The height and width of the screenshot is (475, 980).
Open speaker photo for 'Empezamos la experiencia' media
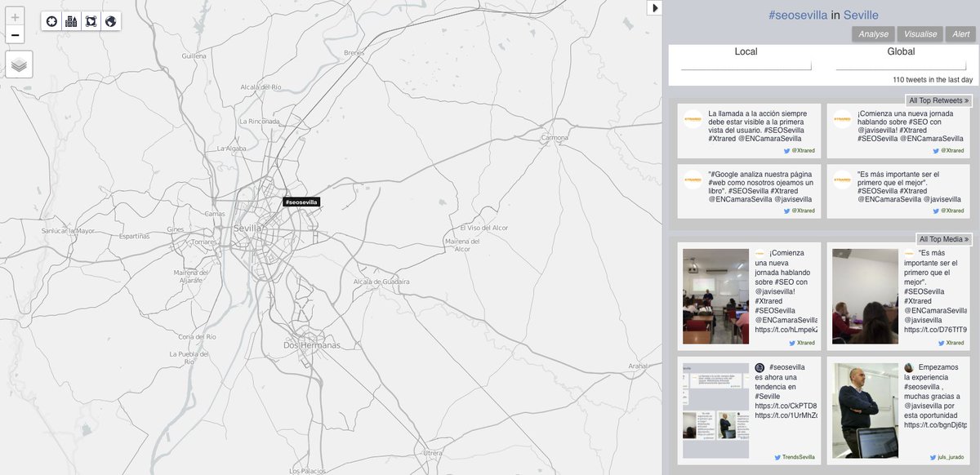(865, 411)
